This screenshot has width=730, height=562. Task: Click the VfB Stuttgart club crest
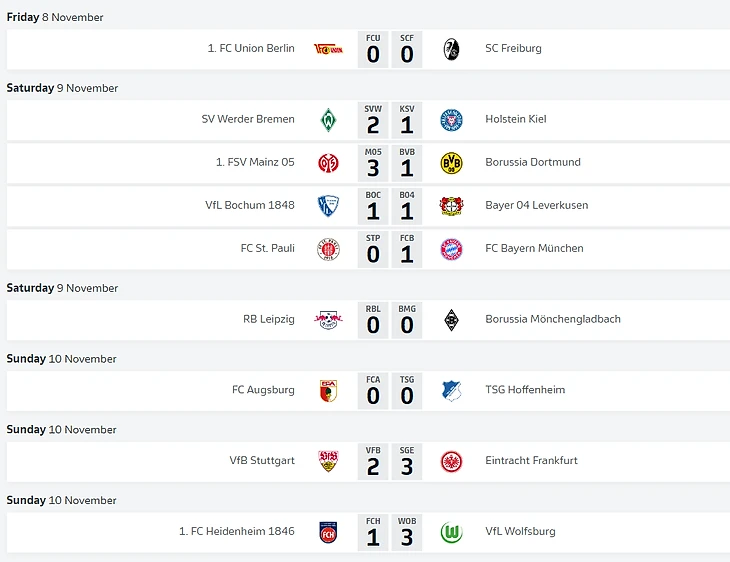(328, 461)
